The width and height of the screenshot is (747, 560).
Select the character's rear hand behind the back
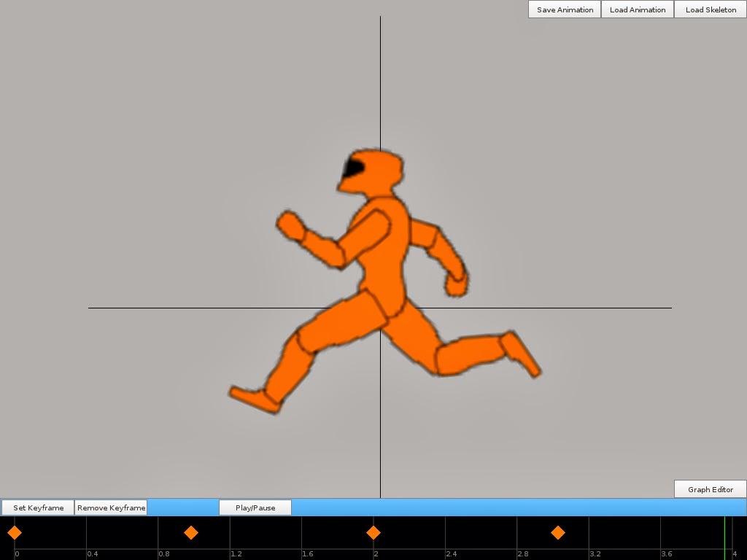(457, 284)
